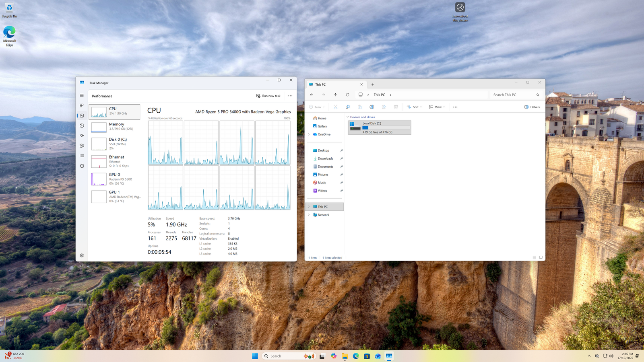Select the GPU 0 performance item
The image size is (644, 362).
coord(115,179)
